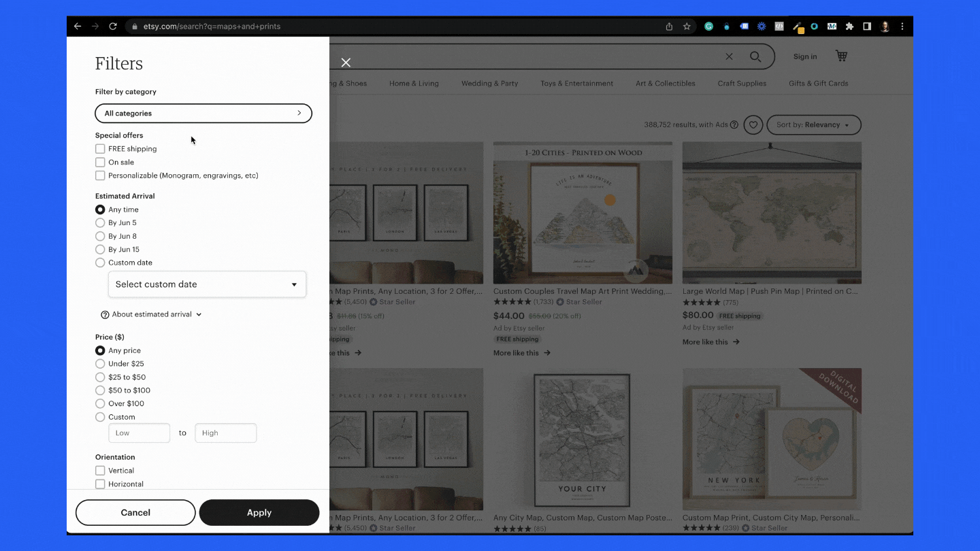Select the Over $100 price option
The width and height of the screenshot is (980, 551).
[x=100, y=403]
